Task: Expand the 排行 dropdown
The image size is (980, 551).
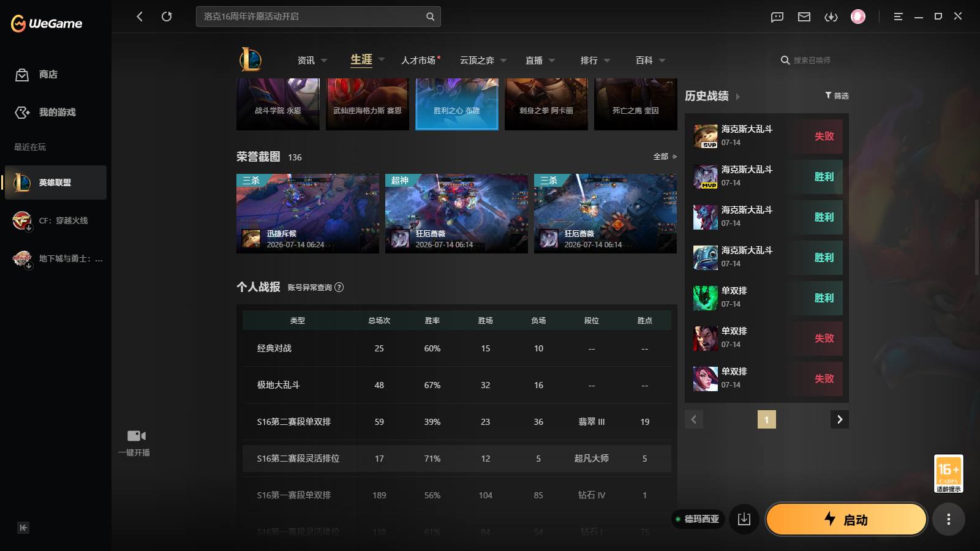Action: coord(607,61)
